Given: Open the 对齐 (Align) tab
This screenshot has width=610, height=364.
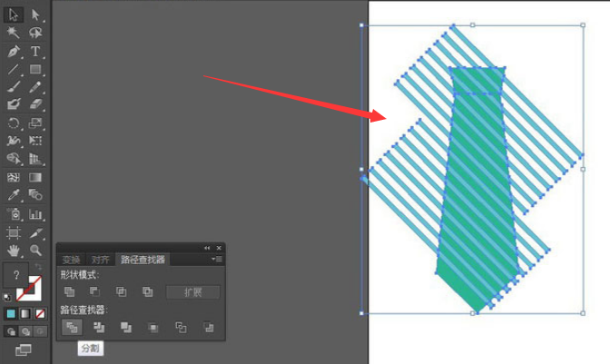Looking at the screenshot, I should 101,260.
